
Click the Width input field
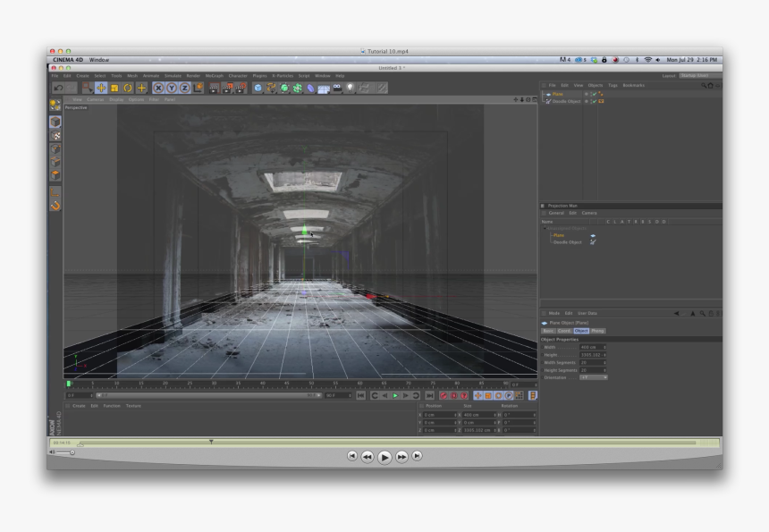[592, 347]
